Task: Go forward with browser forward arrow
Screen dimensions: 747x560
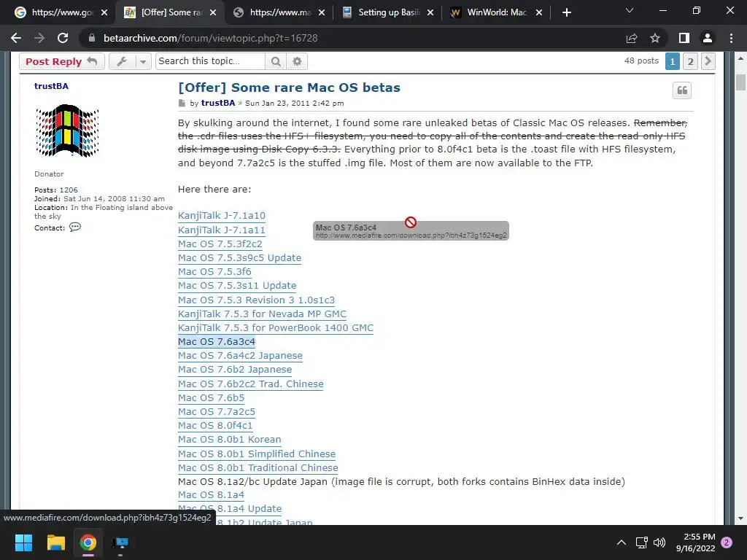Action: (39, 38)
